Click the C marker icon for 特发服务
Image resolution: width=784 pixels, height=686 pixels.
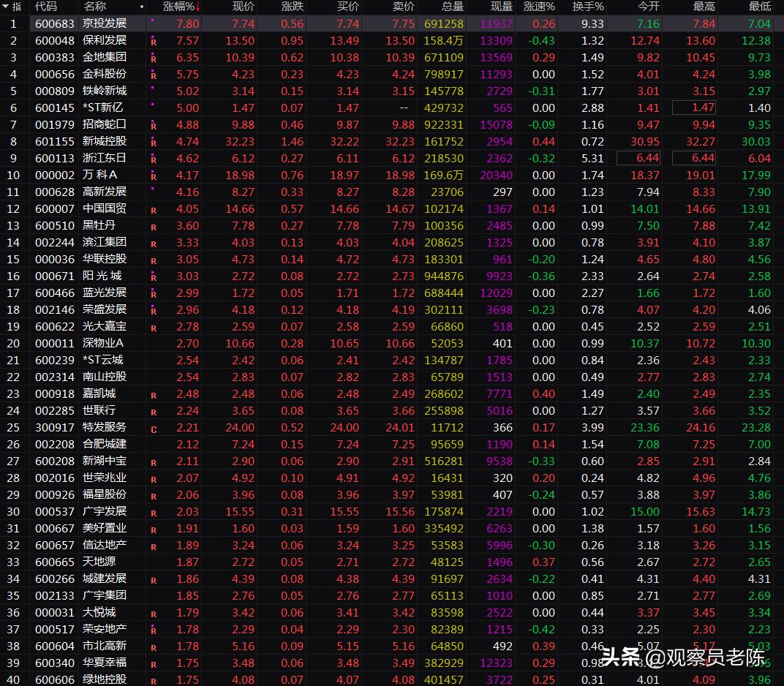154,429
